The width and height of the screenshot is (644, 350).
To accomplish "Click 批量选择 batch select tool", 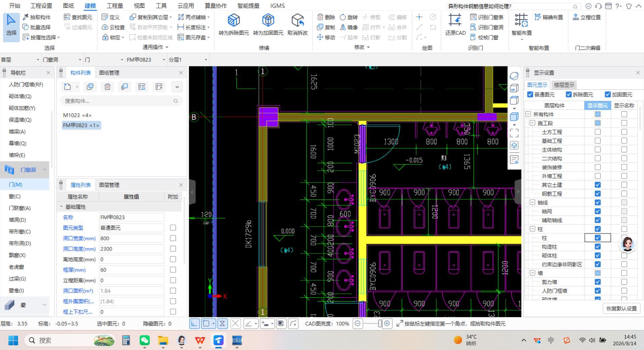I will (37, 27).
